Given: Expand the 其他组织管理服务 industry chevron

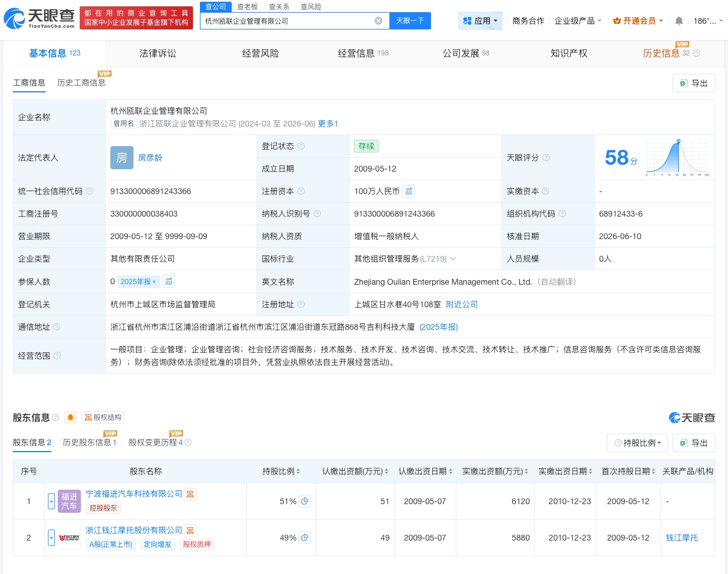Looking at the screenshot, I should click(x=453, y=259).
